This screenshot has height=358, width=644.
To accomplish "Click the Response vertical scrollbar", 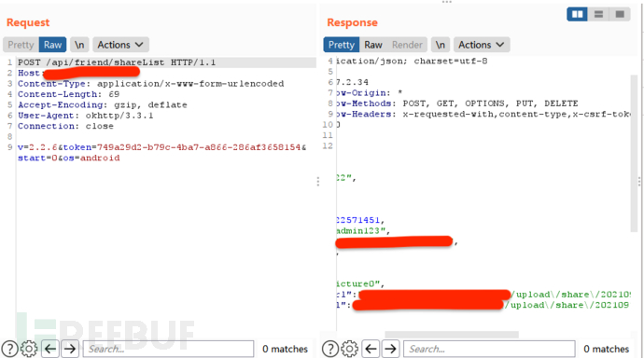I will (634, 154).
